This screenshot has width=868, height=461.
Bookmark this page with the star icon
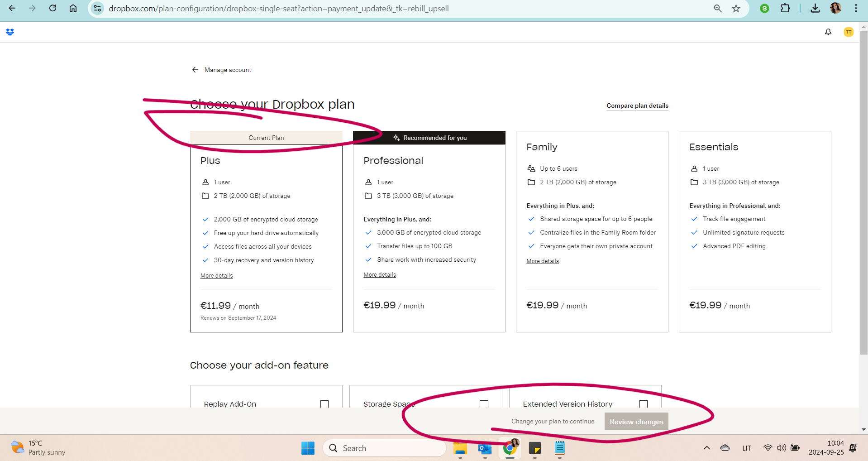[736, 9]
